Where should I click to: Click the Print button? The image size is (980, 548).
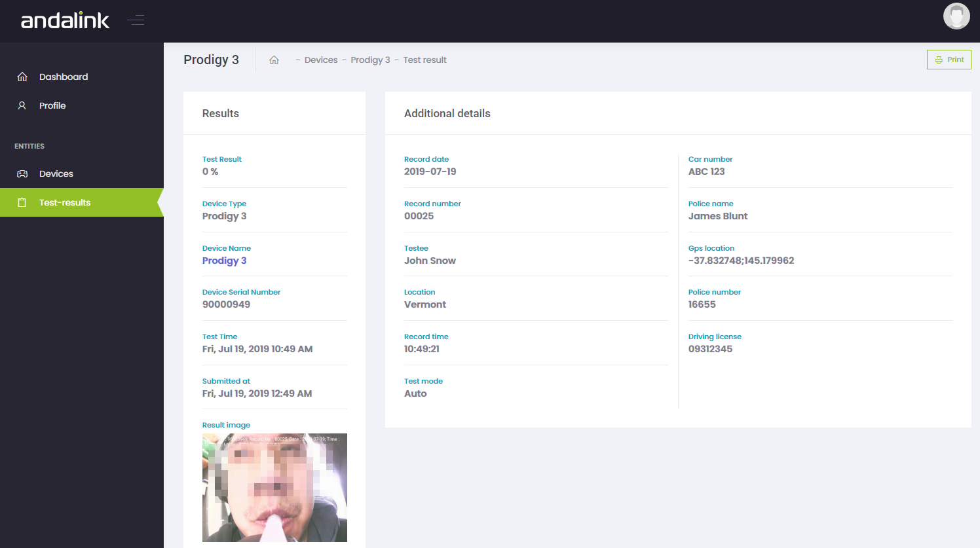coord(949,60)
